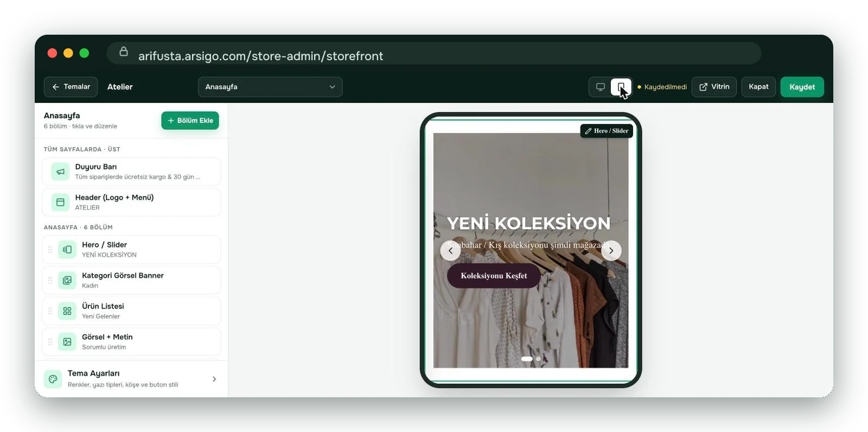The image size is (868, 432).
Task: Click the Kategori Görsel Banner icon
Action: (67, 280)
